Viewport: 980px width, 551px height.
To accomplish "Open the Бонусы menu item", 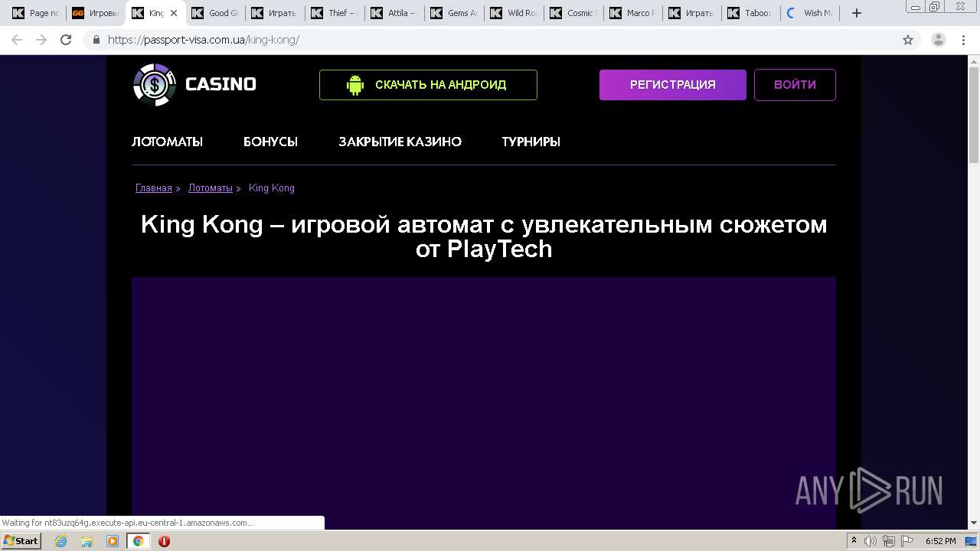I will point(270,142).
